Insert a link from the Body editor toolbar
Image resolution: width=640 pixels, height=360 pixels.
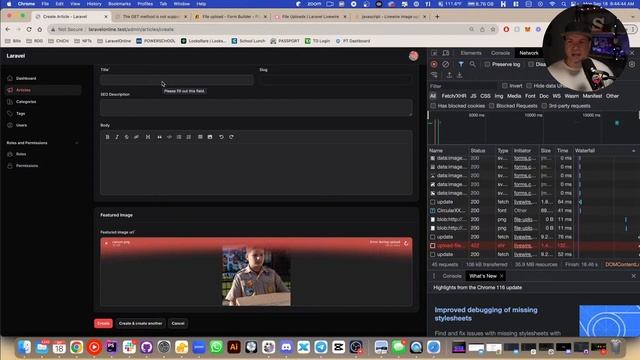pyautogui.click(x=136, y=137)
